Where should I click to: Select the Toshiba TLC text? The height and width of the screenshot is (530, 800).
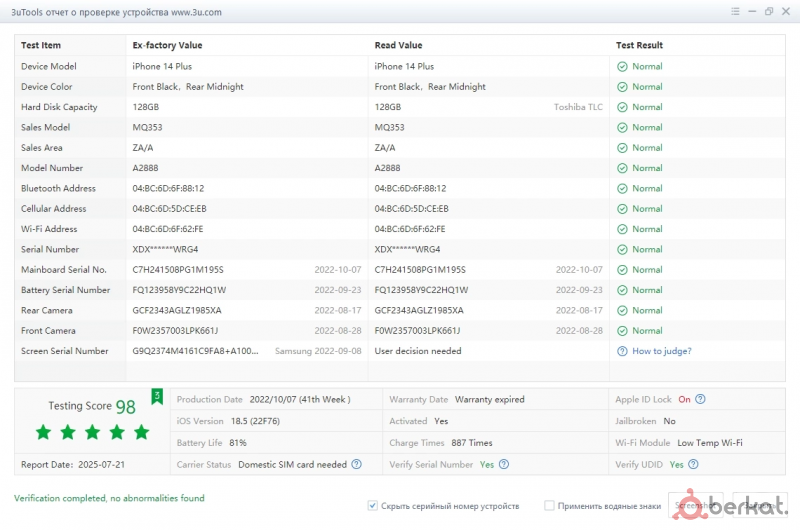tap(578, 107)
